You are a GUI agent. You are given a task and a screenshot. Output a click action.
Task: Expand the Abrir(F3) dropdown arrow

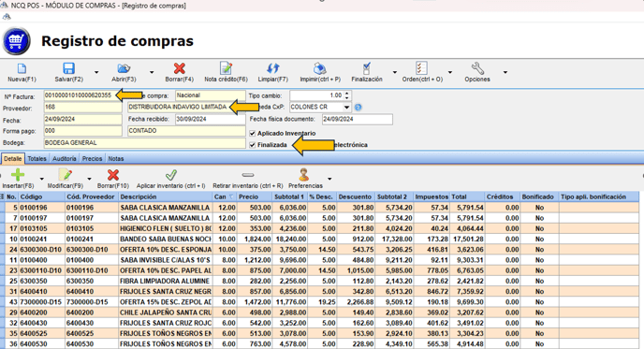152,72
